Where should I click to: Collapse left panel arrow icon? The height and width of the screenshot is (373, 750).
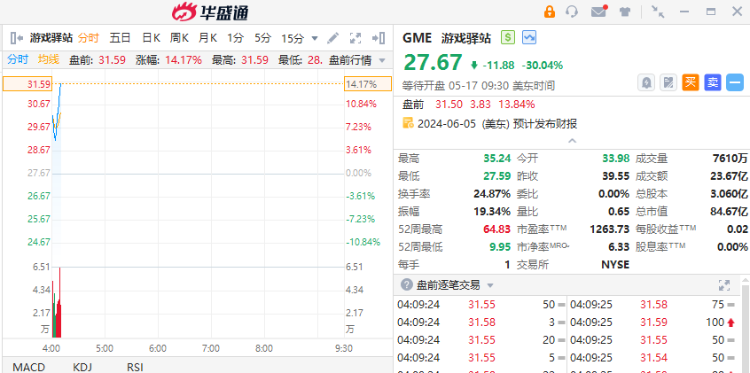[x=16, y=38]
